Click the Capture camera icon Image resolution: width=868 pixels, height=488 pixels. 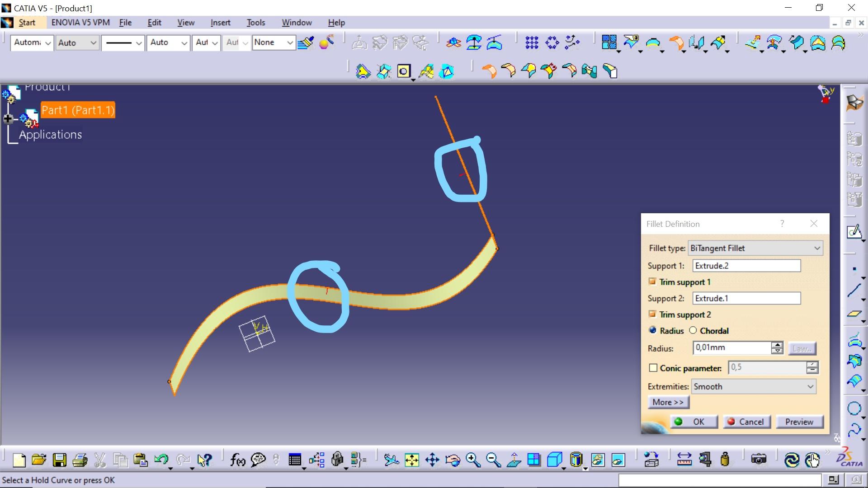(758, 460)
